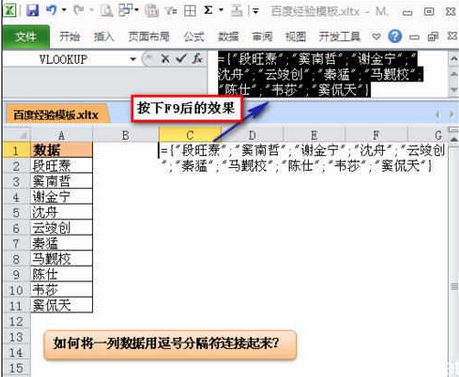This screenshot has width=459, height=377.
Task: Select row 1 header
Action: pyautogui.click(x=16, y=150)
